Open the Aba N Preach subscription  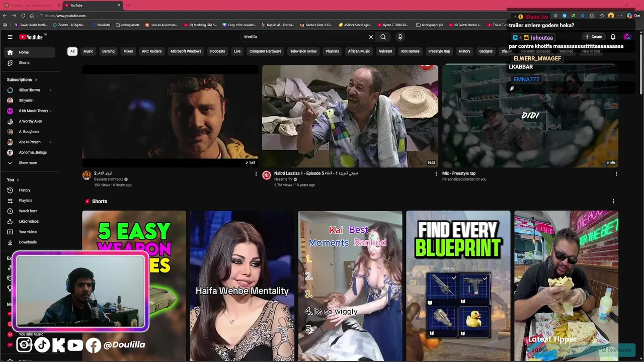(x=30, y=142)
